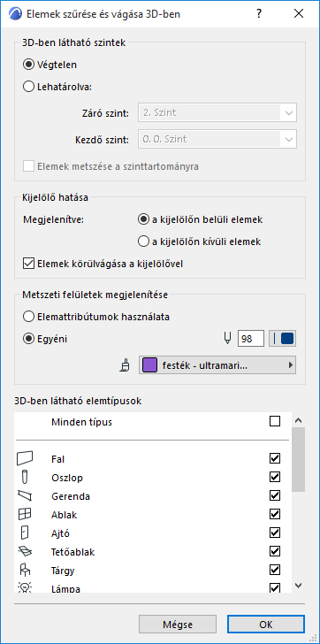Click the Mégse button
320x644 pixels.
pyautogui.click(x=178, y=625)
